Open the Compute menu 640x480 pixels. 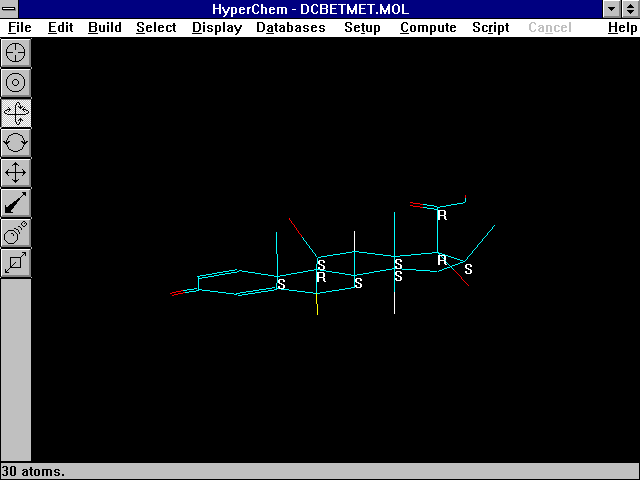click(x=428, y=27)
